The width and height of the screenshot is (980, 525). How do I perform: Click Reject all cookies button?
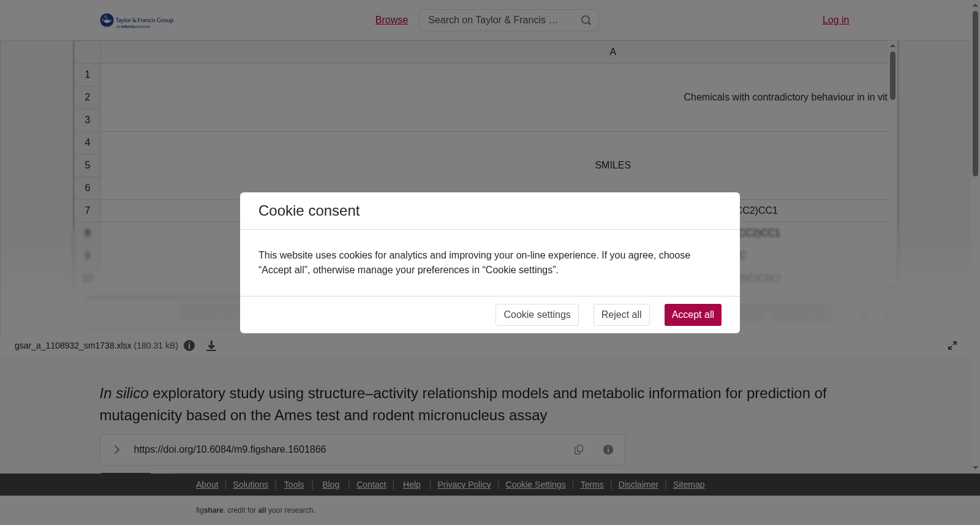click(621, 315)
